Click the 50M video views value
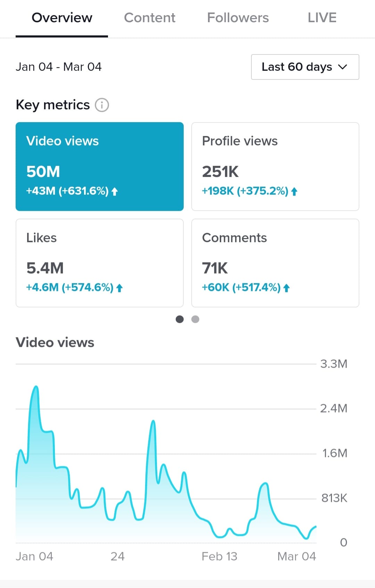 (x=43, y=171)
